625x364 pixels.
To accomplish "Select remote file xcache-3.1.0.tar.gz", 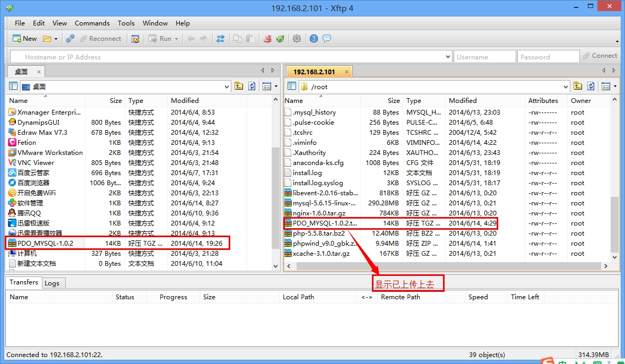I will tap(321, 254).
